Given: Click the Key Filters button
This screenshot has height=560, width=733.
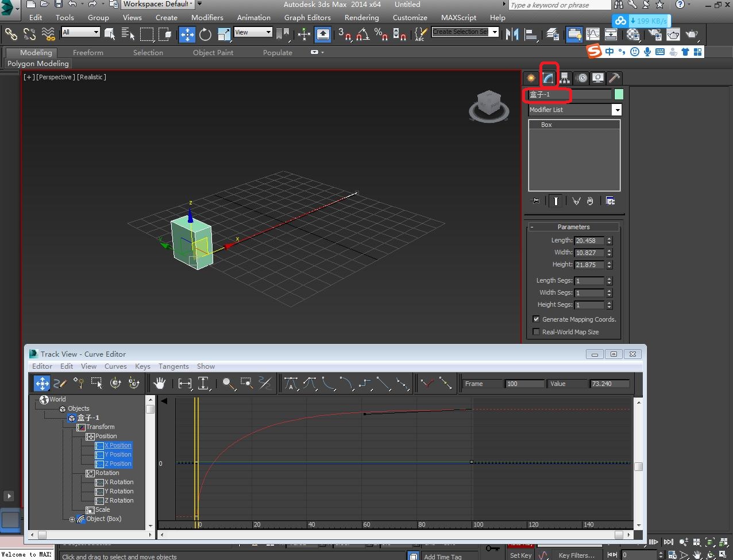Looking at the screenshot, I should click(x=576, y=555).
